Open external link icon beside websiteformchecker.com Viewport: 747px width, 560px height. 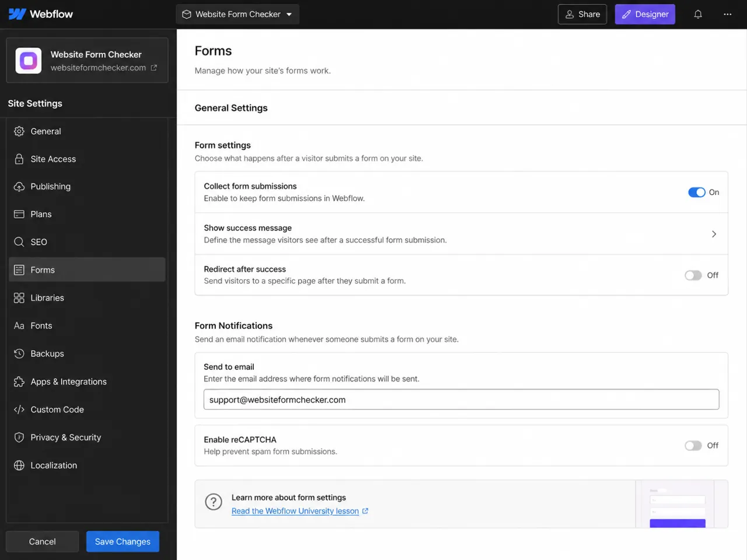coord(154,68)
